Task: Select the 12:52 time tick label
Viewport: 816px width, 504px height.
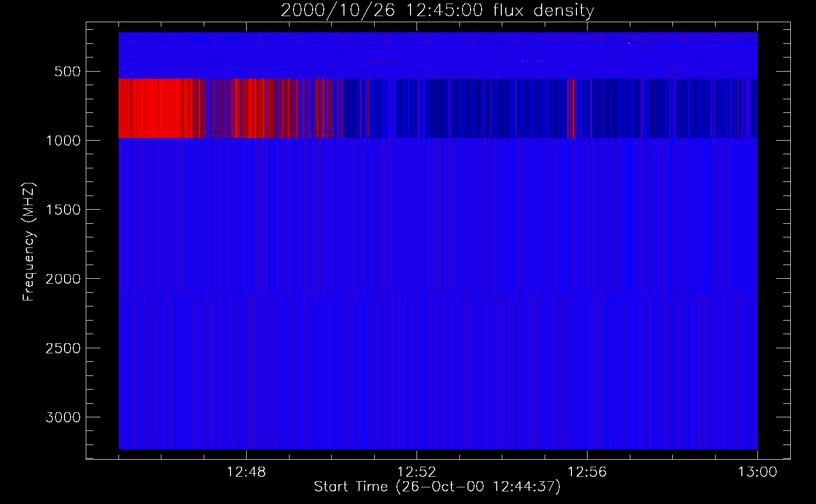Action: (417, 472)
